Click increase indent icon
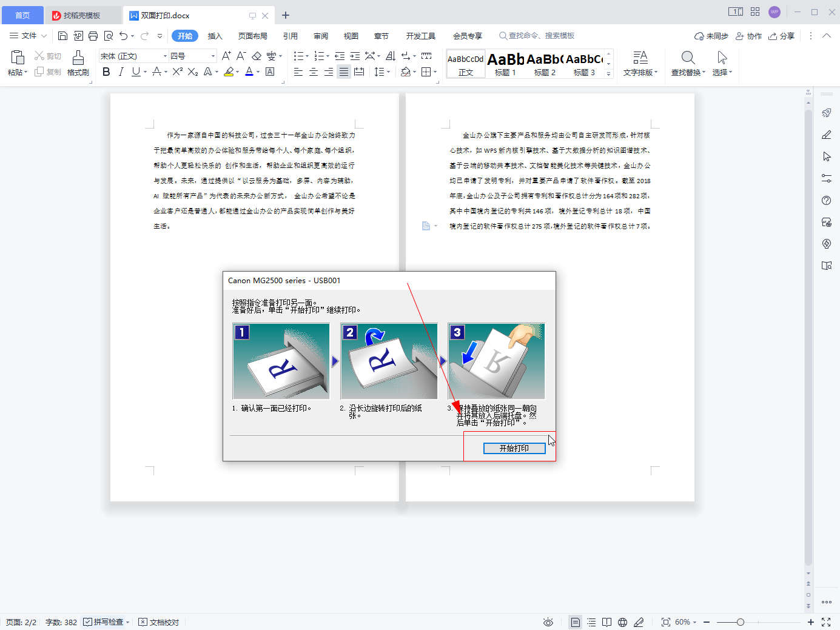 tap(355, 56)
